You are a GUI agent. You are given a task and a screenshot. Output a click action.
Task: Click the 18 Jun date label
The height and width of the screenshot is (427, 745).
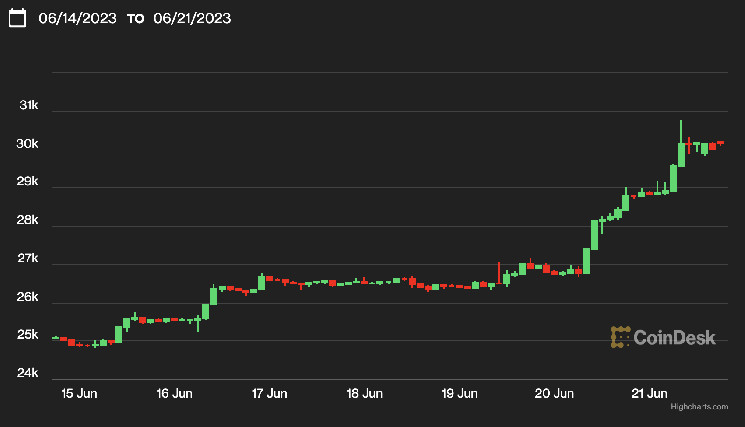(365, 394)
